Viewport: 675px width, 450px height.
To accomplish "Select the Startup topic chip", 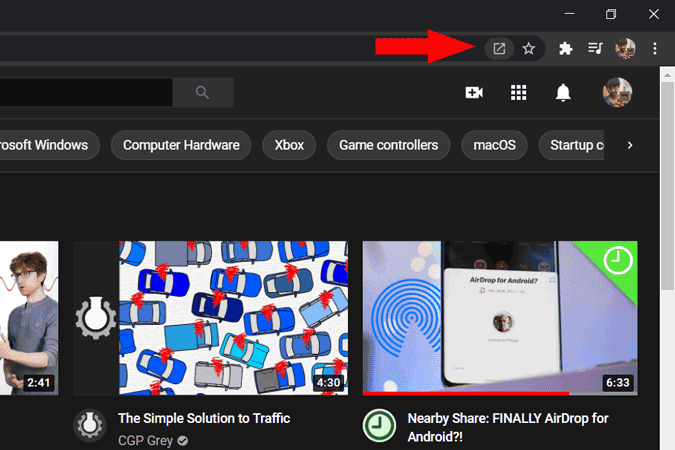I will pos(572,145).
